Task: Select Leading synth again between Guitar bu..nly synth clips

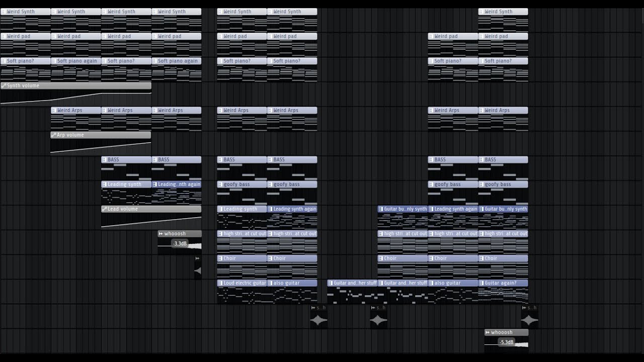Action: (x=453, y=217)
